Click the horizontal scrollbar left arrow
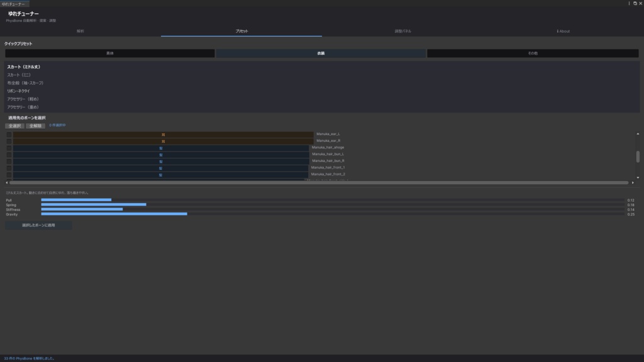The width and height of the screenshot is (644, 362). click(x=6, y=183)
